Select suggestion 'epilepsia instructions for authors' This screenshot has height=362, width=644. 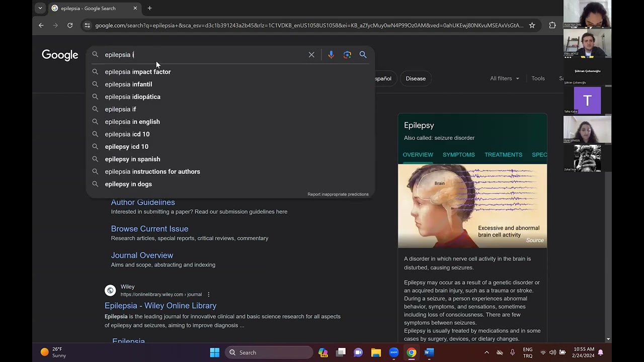tap(230, 171)
